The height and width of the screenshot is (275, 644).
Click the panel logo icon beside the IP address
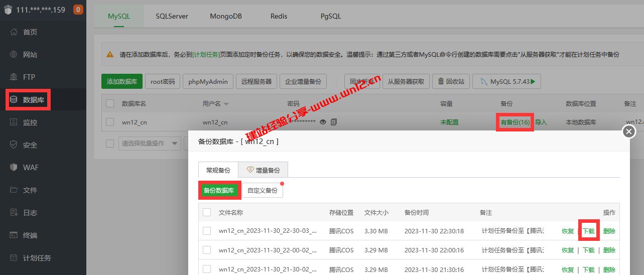tap(8, 10)
